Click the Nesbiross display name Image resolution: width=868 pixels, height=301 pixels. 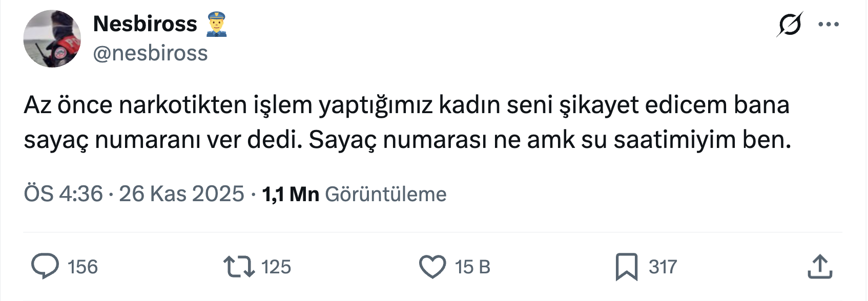coord(145,24)
